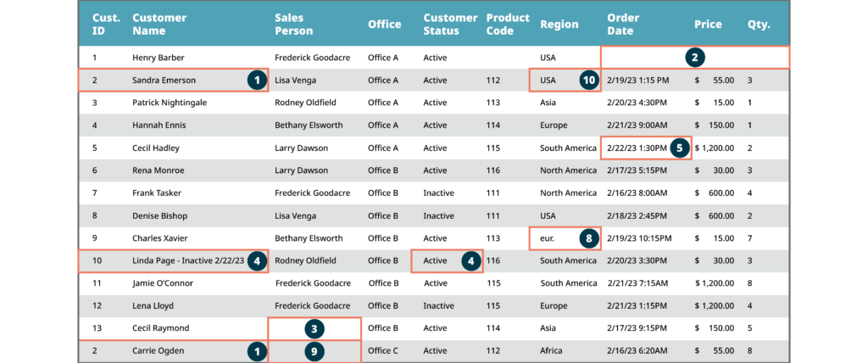Select the Henry Barber customer name cell
Viewport: 868px width, 363px height.
(159, 58)
